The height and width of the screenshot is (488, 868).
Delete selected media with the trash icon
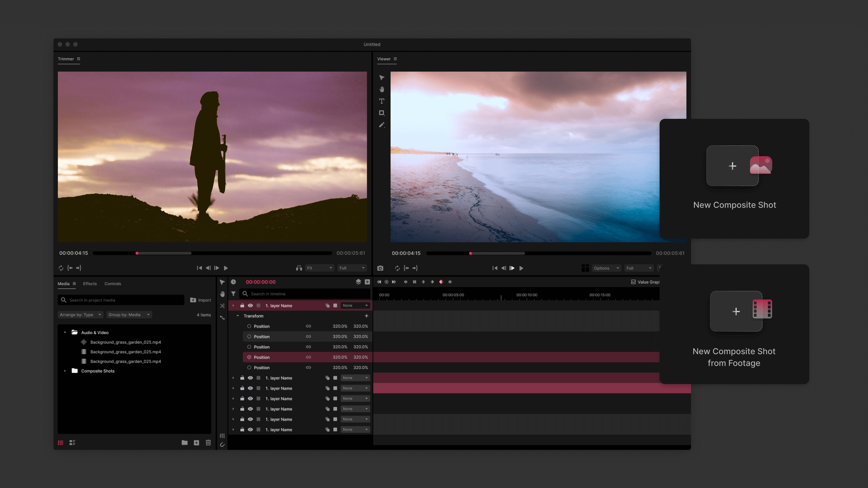coord(208,443)
